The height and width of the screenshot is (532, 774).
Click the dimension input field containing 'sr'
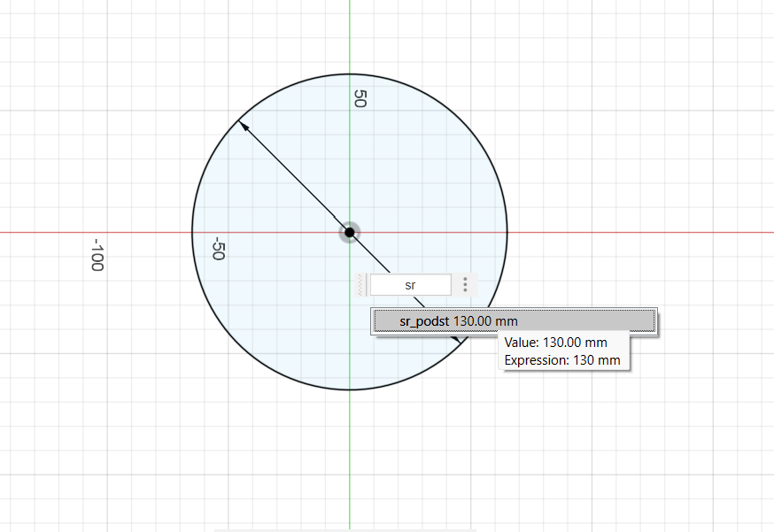410,285
